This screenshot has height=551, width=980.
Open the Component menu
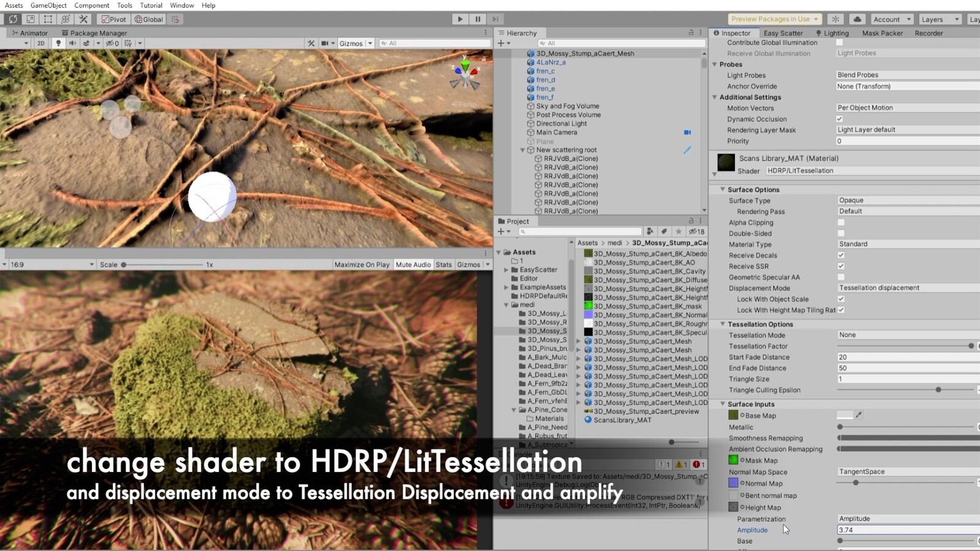click(x=91, y=5)
